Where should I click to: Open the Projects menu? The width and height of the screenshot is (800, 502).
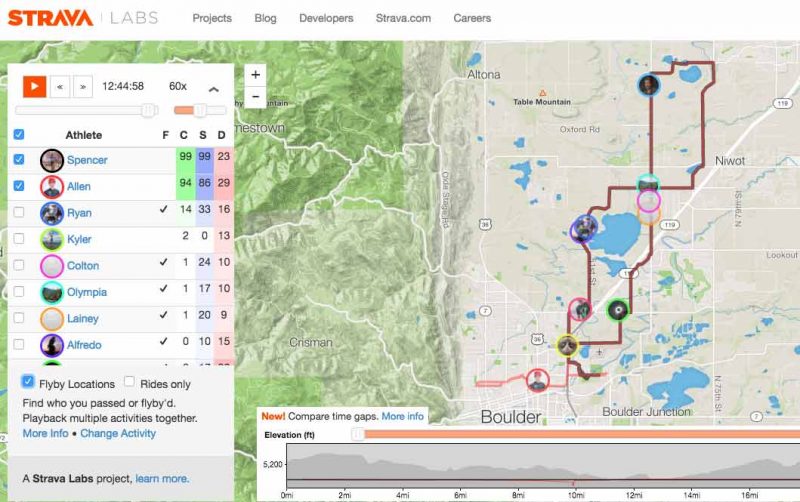click(212, 18)
